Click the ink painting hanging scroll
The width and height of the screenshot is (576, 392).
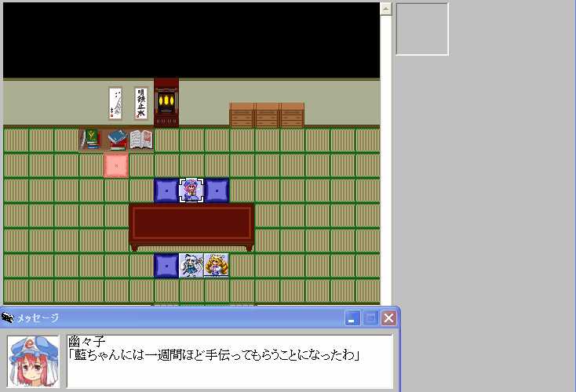pos(115,103)
